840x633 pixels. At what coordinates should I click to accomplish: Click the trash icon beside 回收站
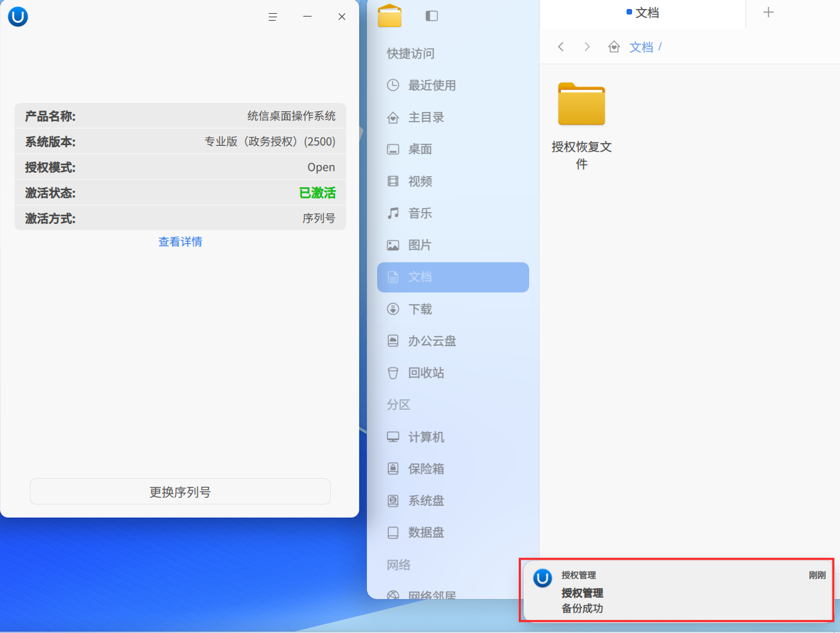(x=393, y=372)
